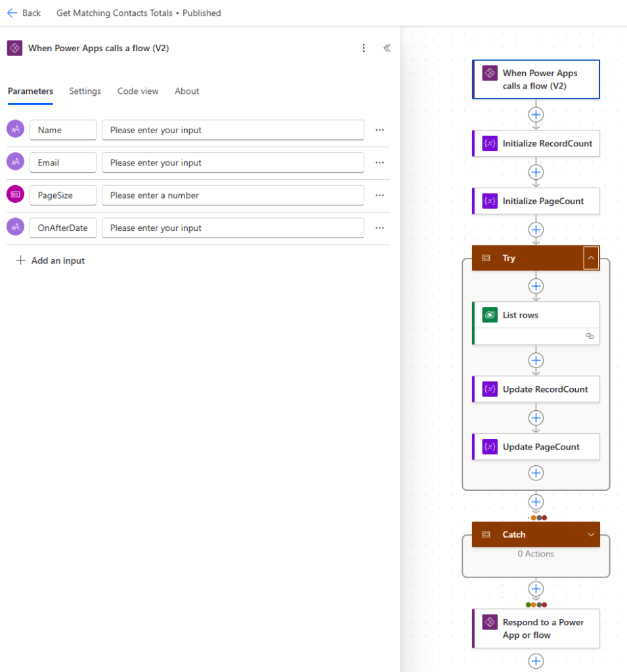Click the text type icon beside OnAfterDate parameter
Viewport: 627px width, 672px height.
[15, 228]
